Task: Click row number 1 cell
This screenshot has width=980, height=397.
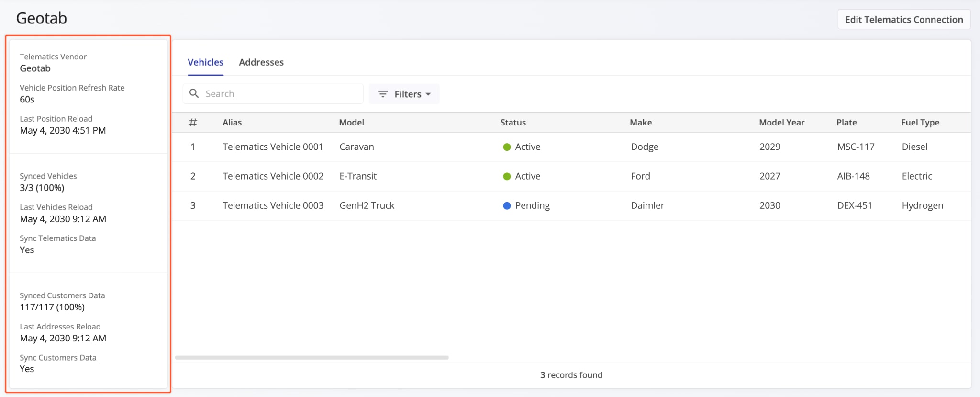Action: (193, 147)
